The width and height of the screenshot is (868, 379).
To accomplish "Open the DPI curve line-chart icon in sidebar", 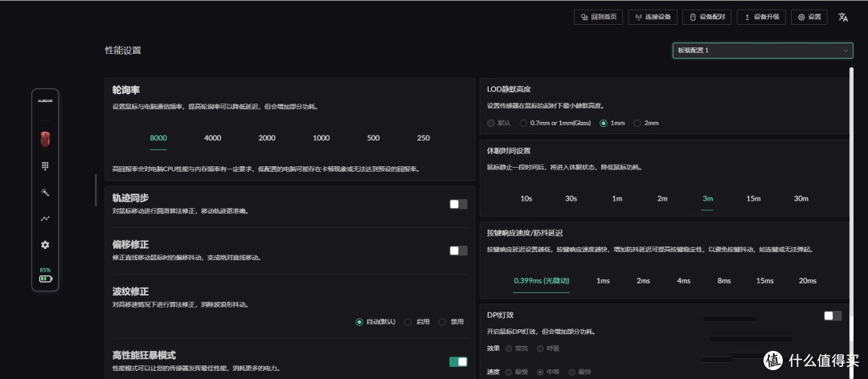I will click(x=45, y=218).
